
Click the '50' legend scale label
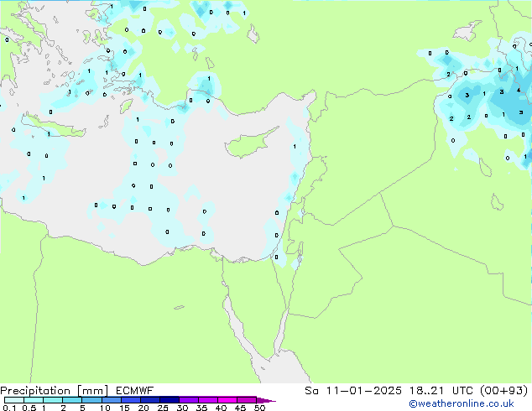(259, 408)
